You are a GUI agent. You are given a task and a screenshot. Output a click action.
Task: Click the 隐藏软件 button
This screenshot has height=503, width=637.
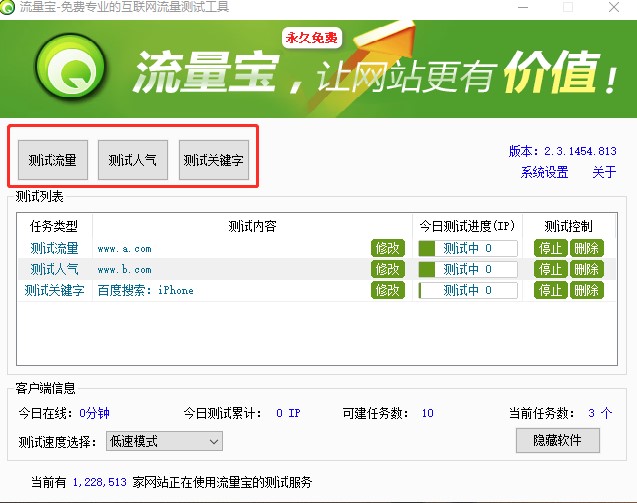coord(557,440)
